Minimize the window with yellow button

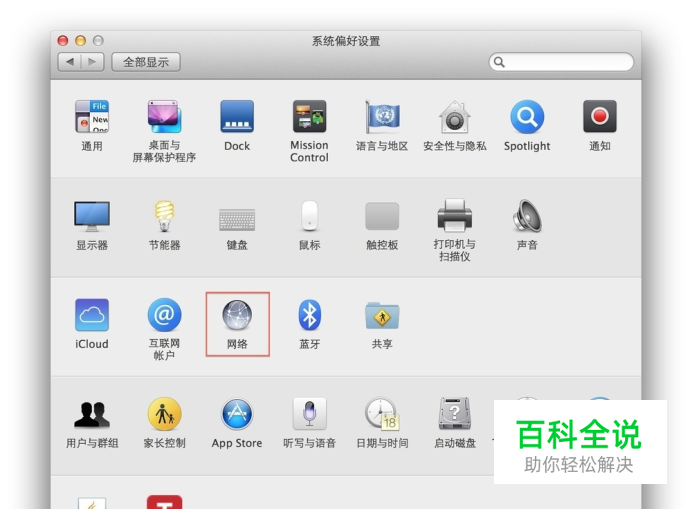coord(80,41)
